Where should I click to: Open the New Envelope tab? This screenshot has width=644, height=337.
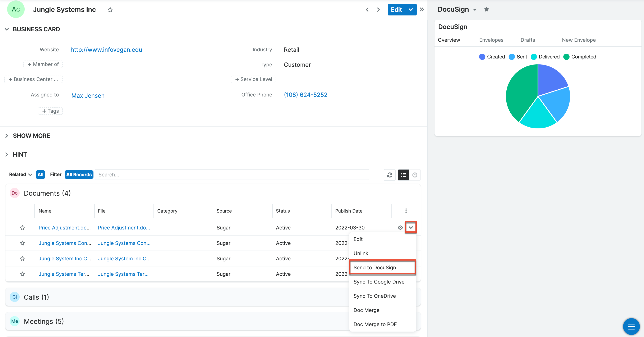click(x=579, y=40)
